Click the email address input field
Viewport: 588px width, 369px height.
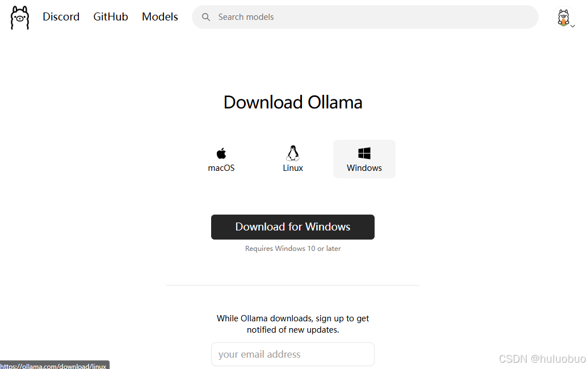point(293,354)
